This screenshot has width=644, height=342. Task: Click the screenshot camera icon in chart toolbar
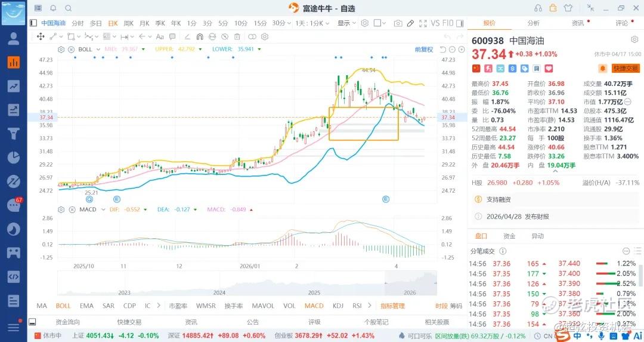[398, 23]
